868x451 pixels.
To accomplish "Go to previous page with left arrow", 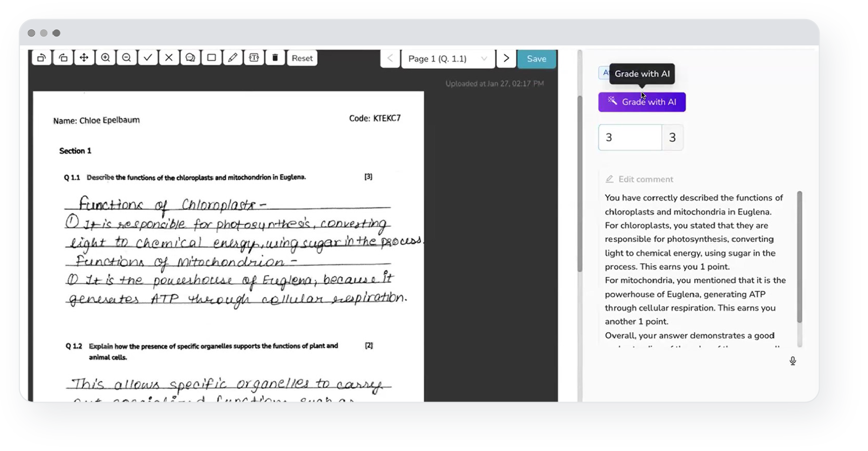I will (x=390, y=58).
